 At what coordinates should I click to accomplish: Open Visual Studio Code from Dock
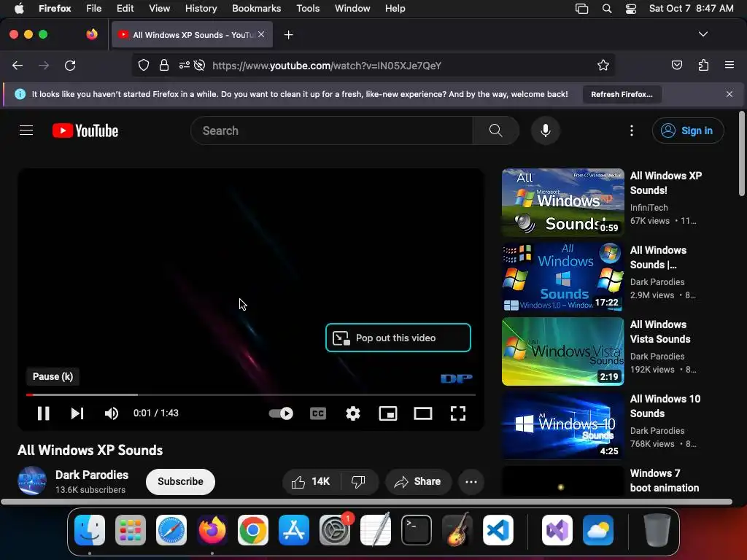[x=498, y=530]
